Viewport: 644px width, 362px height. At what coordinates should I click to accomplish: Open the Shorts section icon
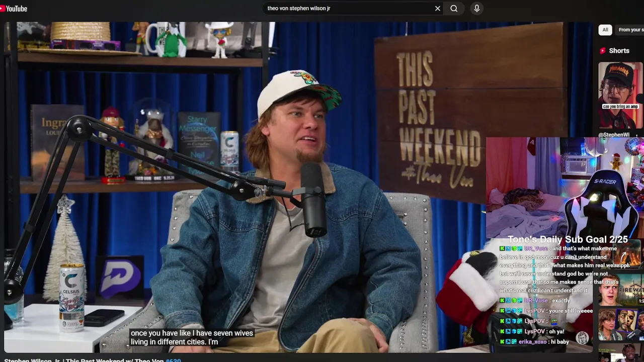(603, 51)
